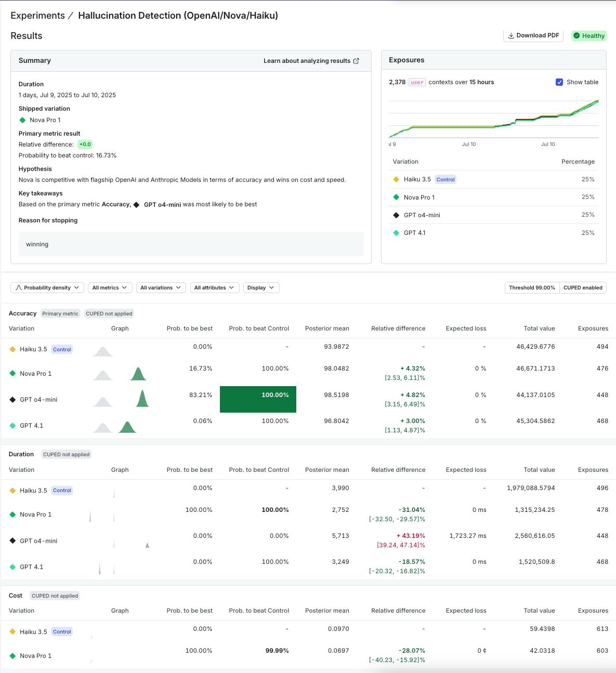Click the GPT 4.1 diamond in Duration table
The height and width of the screenshot is (673, 616).
(x=12, y=567)
